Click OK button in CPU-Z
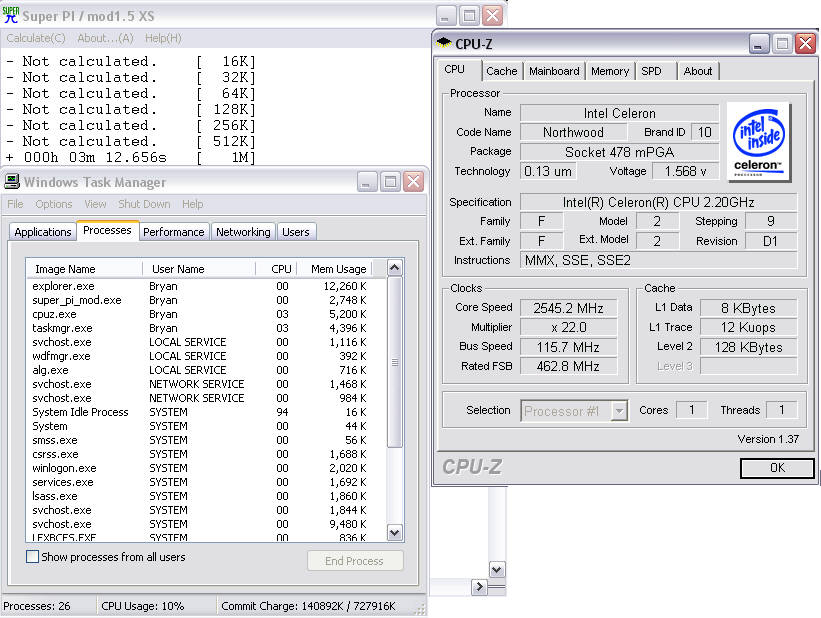This screenshot has height=618, width=821. [x=778, y=468]
